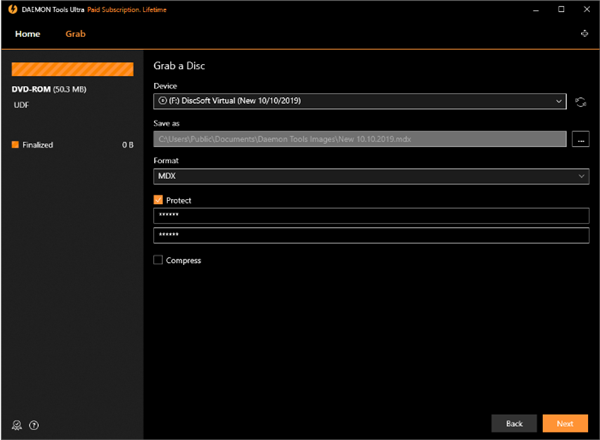Click the Finalized 0 B value
This screenshot has height=440, width=600.
(x=128, y=145)
